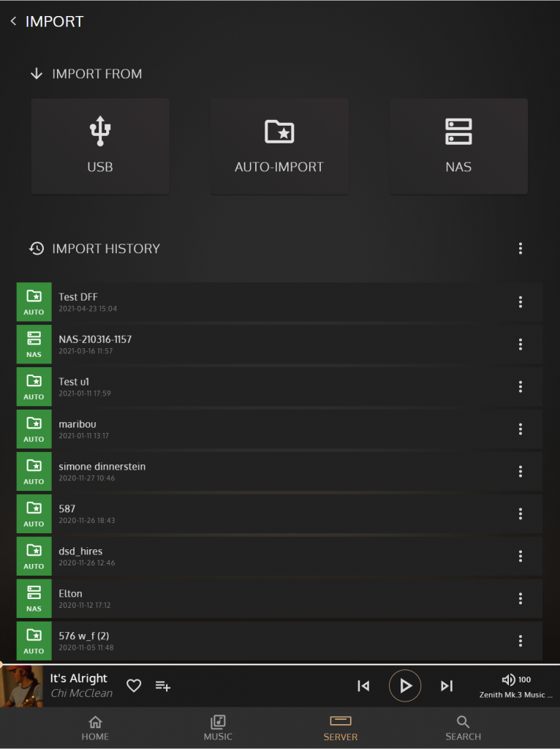Choose USB as import source

pos(100,146)
